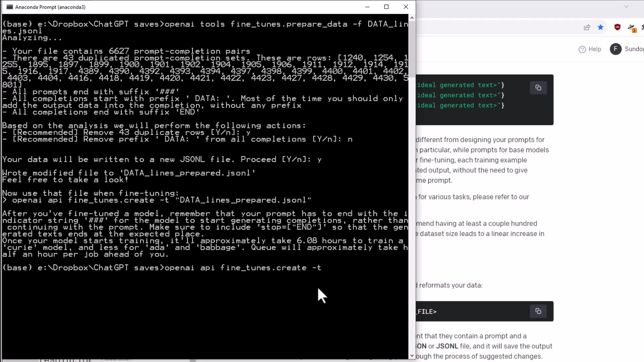Copy the ideal generated text code block
The image size is (644, 362).
click(538, 88)
